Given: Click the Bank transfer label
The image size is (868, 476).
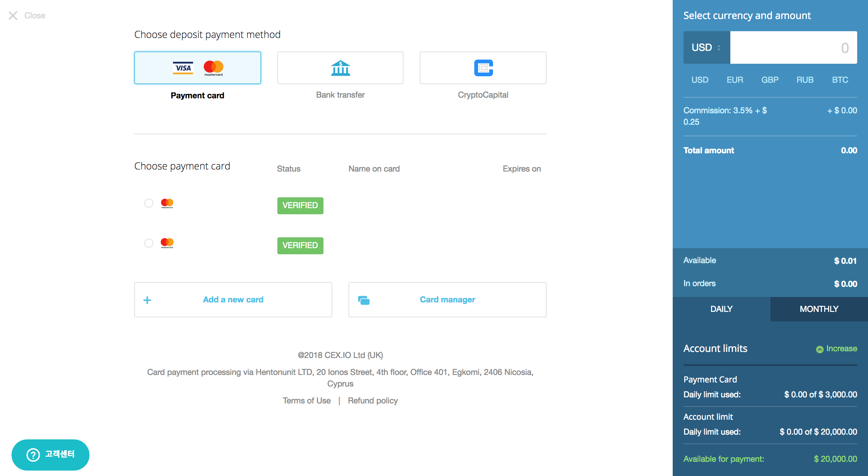Looking at the screenshot, I should click(340, 95).
